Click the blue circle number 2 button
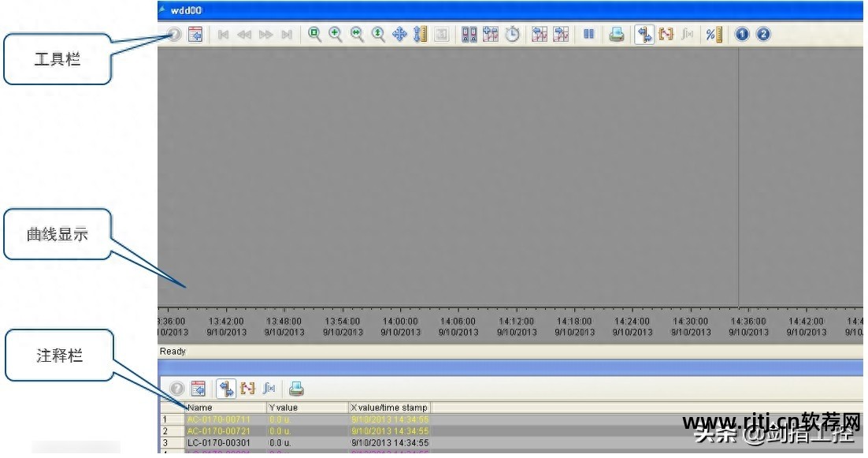868x458 pixels. click(762, 35)
